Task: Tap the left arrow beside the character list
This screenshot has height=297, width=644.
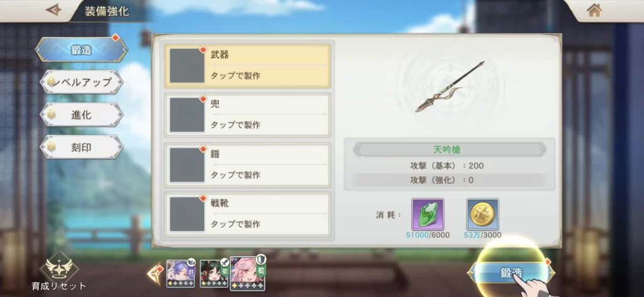Action: coord(155,274)
